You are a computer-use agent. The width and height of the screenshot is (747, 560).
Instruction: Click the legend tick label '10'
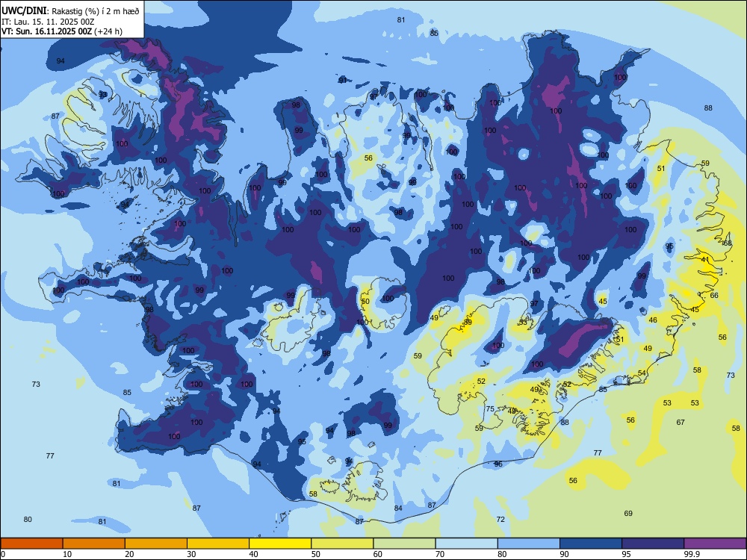point(67,554)
